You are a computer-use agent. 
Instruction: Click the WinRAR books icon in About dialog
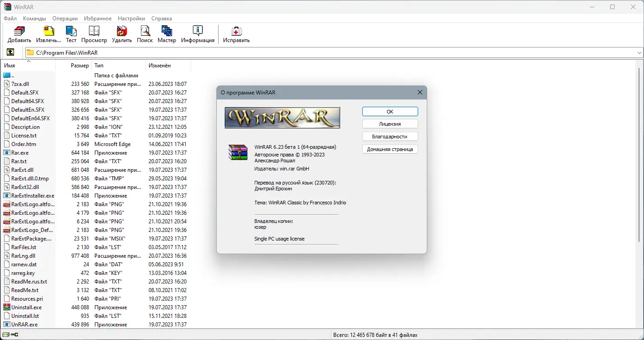238,152
